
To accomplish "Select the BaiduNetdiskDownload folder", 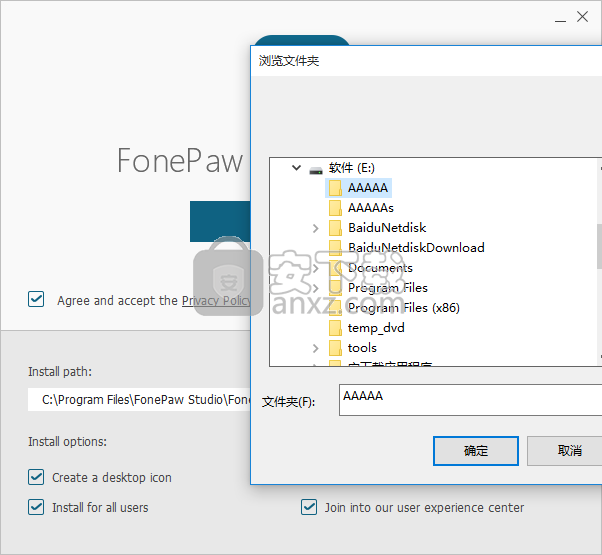I will 416,248.
